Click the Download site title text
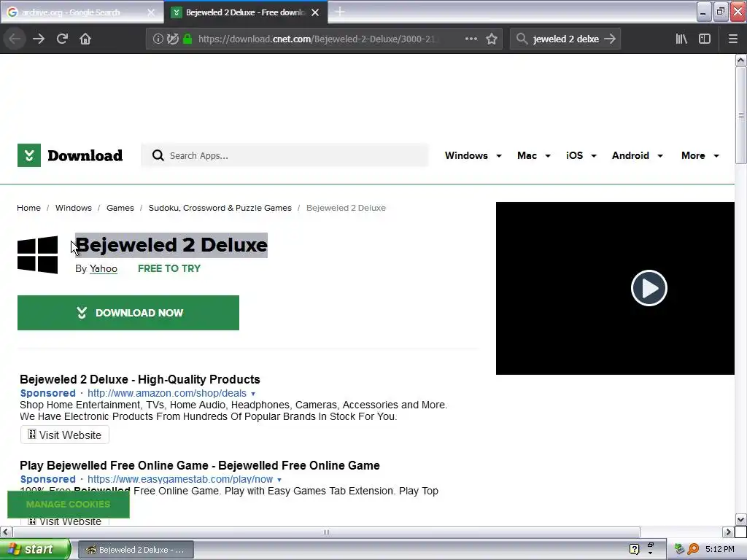 click(85, 155)
